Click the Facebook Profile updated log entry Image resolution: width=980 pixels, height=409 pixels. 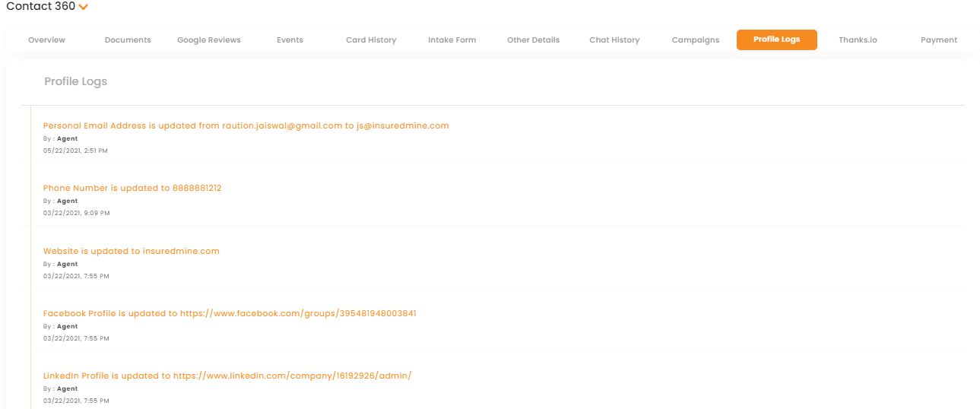230,313
